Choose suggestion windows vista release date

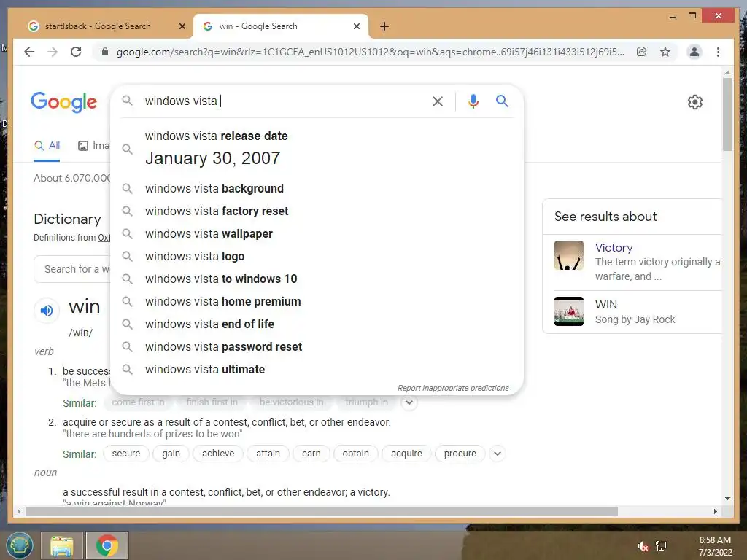point(317,148)
